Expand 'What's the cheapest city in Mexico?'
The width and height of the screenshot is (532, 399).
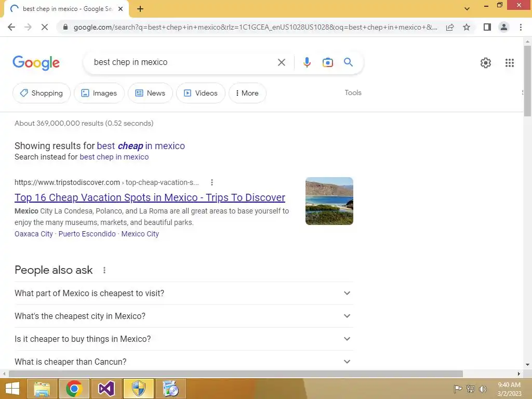click(x=183, y=316)
